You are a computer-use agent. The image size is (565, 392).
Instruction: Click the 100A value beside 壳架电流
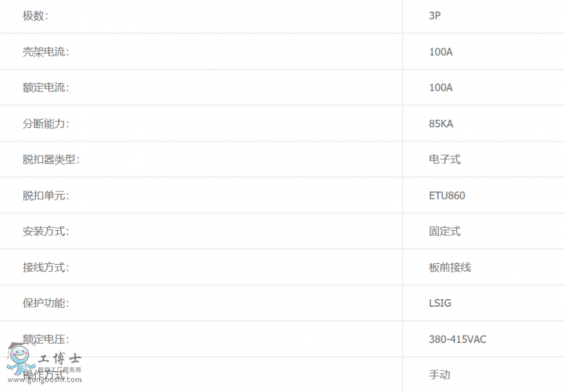click(441, 52)
